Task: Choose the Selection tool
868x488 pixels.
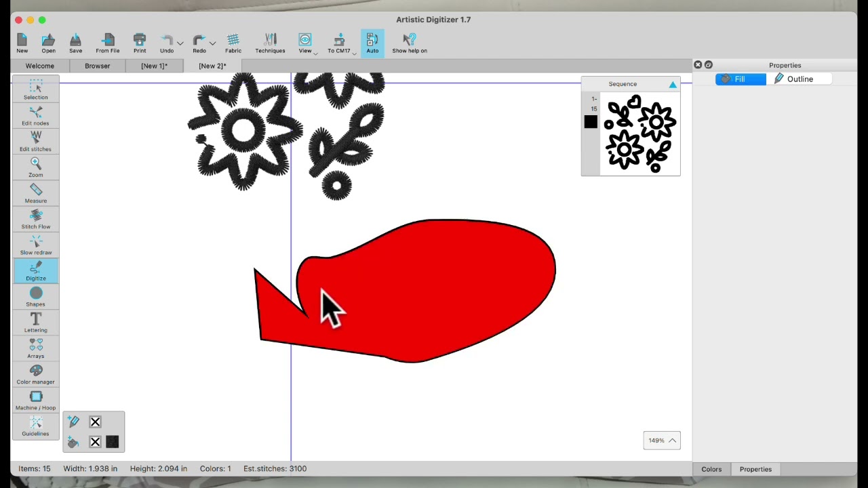Action: click(x=36, y=89)
